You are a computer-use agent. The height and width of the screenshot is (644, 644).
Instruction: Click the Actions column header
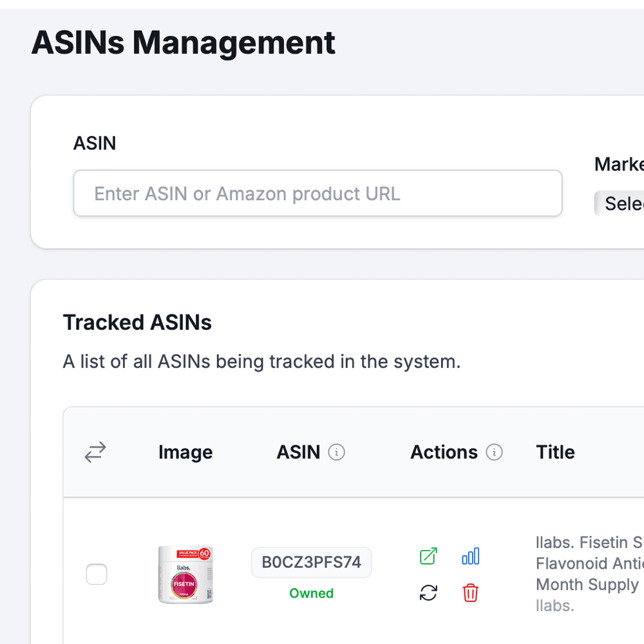pos(444,452)
